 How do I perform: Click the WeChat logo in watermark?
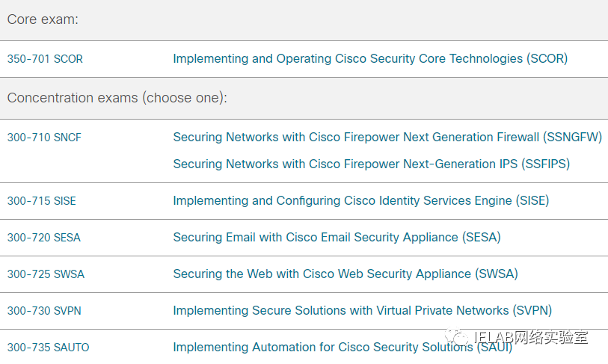(x=457, y=337)
